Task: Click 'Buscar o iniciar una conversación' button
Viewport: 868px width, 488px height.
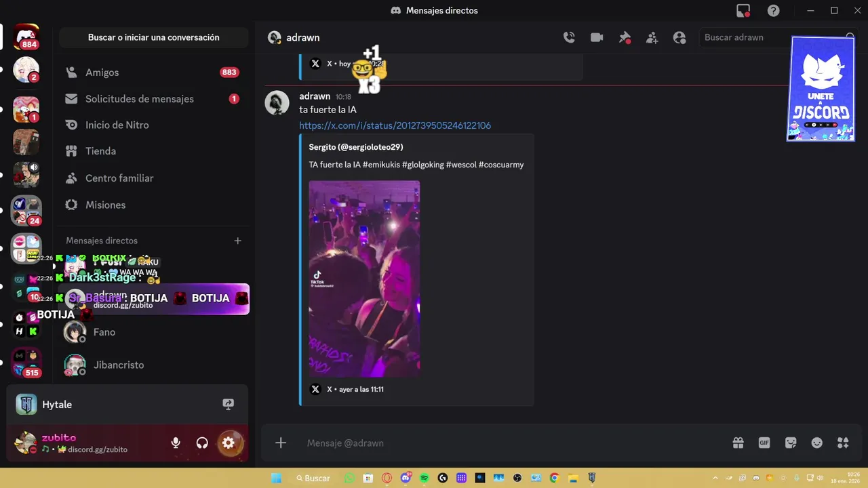Action: (x=154, y=38)
